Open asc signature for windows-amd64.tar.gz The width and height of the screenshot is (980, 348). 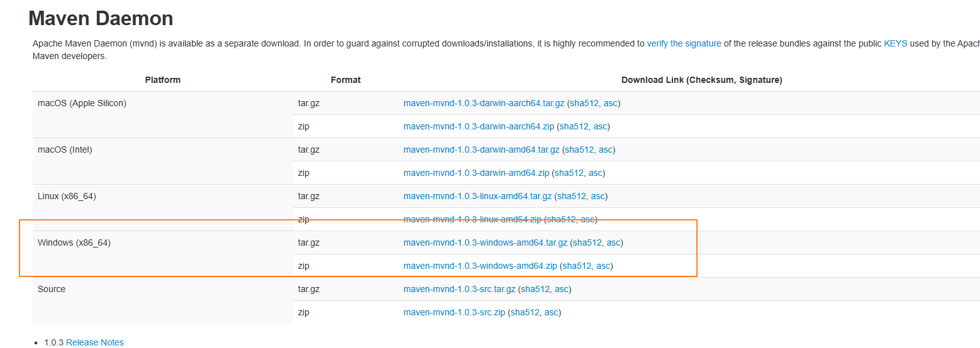(x=613, y=242)
